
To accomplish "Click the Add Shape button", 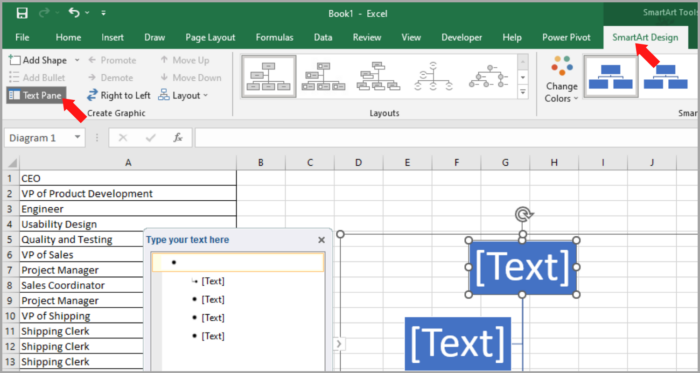I will 38,60.
